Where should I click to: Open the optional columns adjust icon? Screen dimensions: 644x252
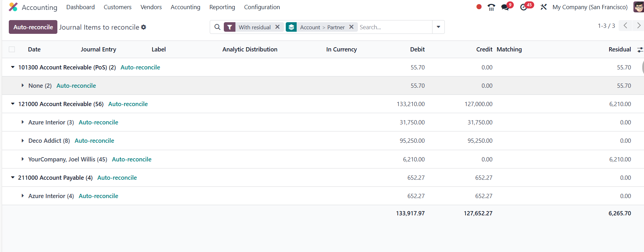(640, 50)
